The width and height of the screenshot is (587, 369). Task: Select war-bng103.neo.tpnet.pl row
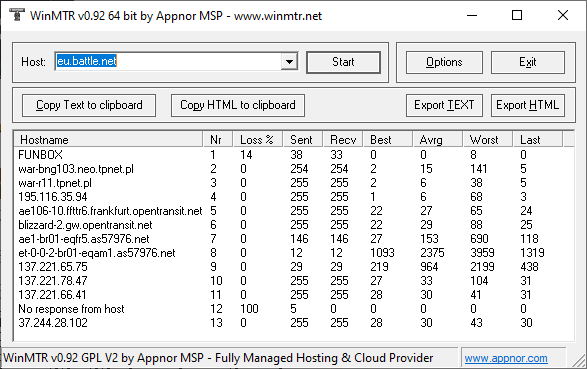[294, 169]
